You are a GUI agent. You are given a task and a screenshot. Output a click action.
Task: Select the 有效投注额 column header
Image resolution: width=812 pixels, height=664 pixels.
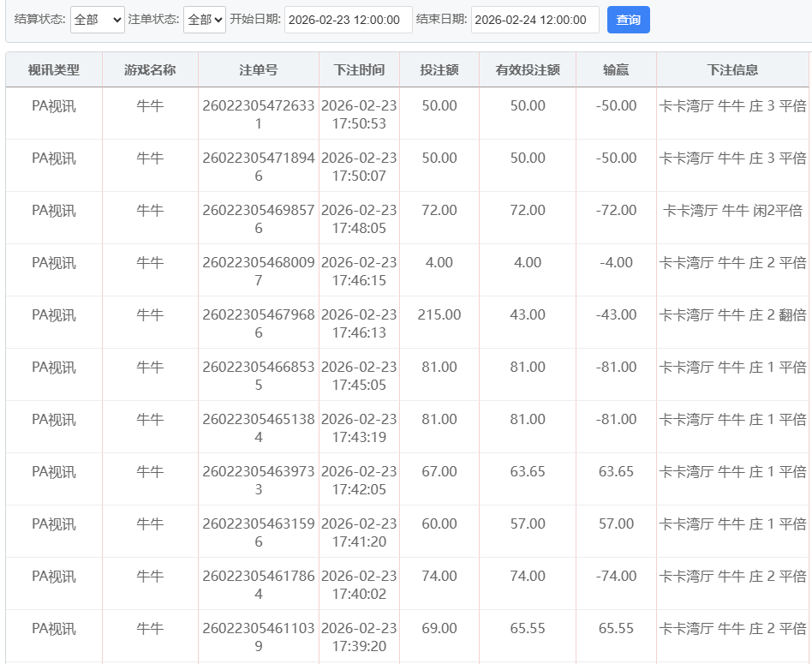[528, 69]
